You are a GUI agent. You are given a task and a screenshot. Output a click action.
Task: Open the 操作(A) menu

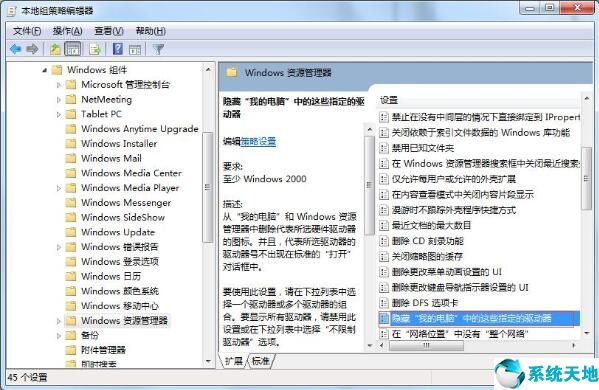click(x=68, y=31)
